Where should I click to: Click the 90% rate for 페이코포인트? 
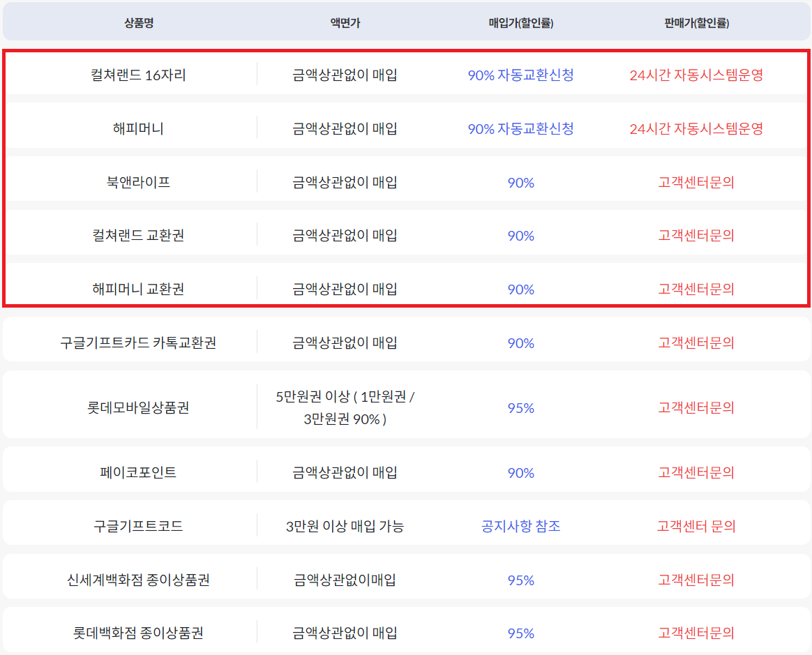(x=521, y=472)
